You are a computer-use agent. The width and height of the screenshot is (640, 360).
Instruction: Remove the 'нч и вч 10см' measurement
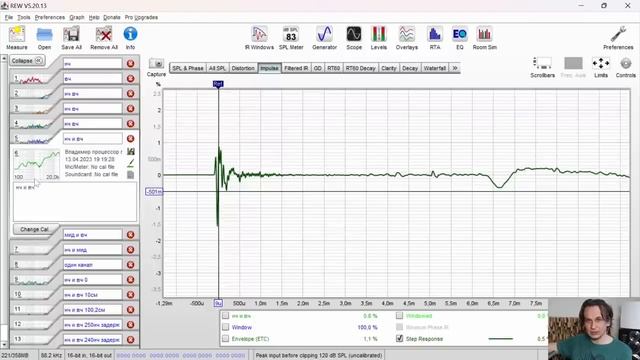[131, 295]
